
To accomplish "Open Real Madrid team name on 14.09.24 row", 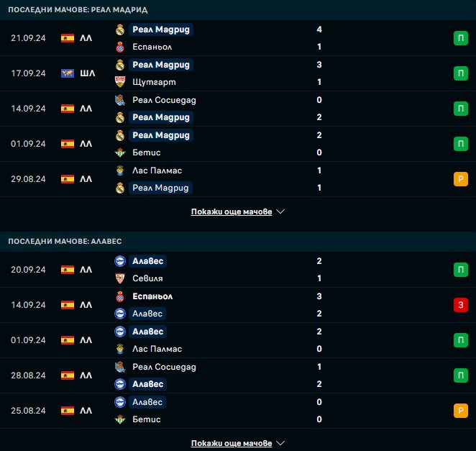I will (x=161, y=117).
